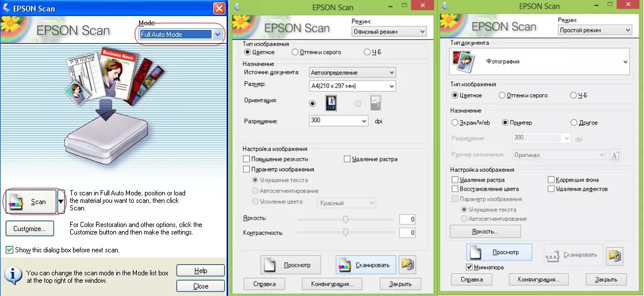The height and width of the screenshot is (296, 644).
Task: Open Режим dropdown showing Офисный режим
Action: point(389,32)
